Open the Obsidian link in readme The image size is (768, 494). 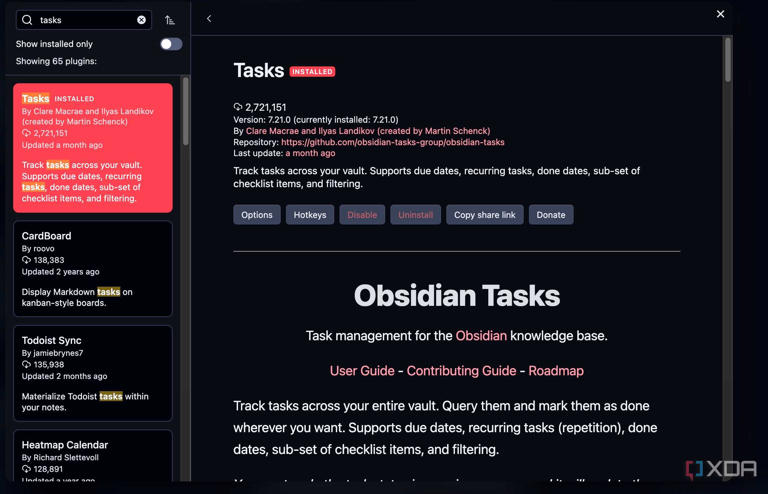[x=481, y=336]
